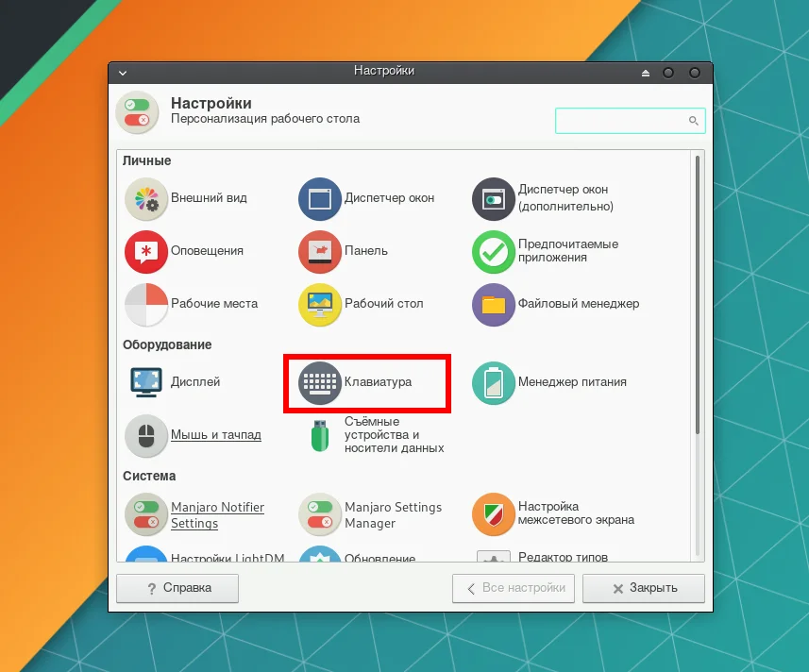Open the Дисплей display icon
The width and height of the screenshot is (809, 672).
[146, 382]
